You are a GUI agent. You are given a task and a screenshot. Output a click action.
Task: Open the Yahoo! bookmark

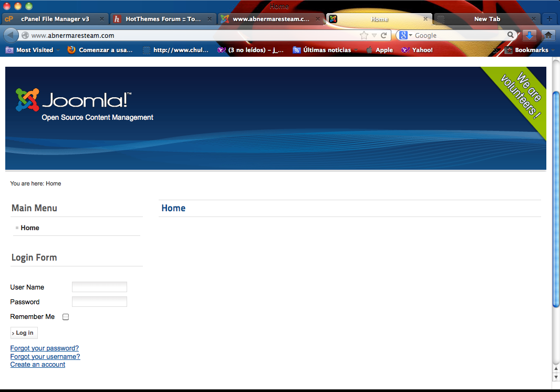[x=417, y=50]
